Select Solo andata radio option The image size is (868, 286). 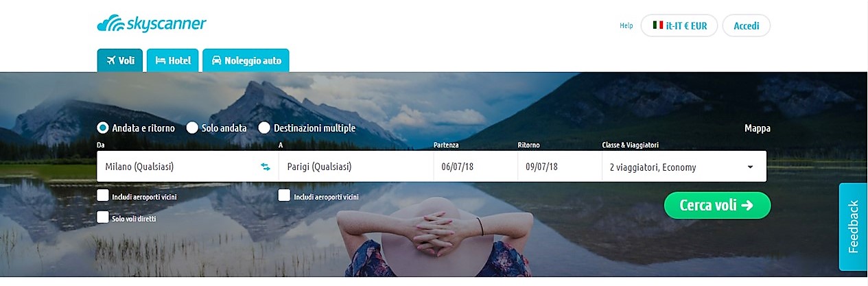(x=192, y=128)
